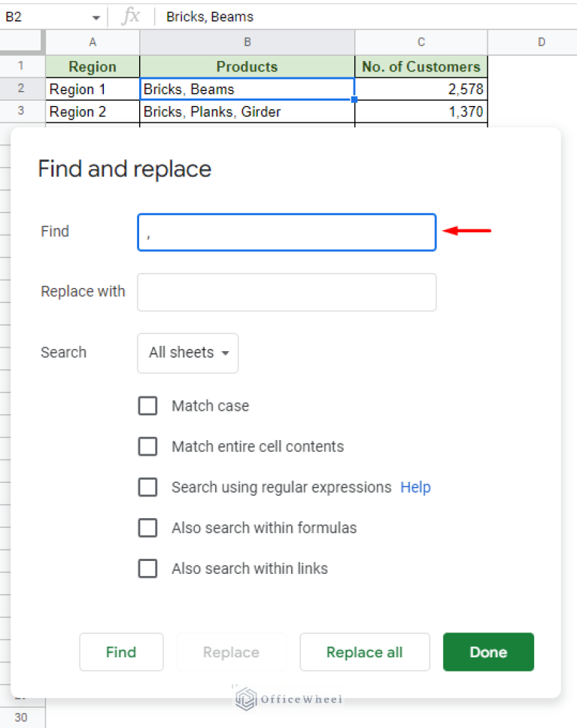The image size is (577, 728).
Task: Select the cell containing 2,578
Action: click(421, 89)
